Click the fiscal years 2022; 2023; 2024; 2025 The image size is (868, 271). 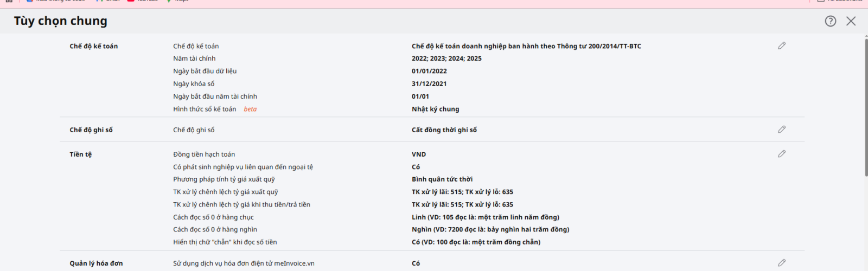tap(446, 59)
